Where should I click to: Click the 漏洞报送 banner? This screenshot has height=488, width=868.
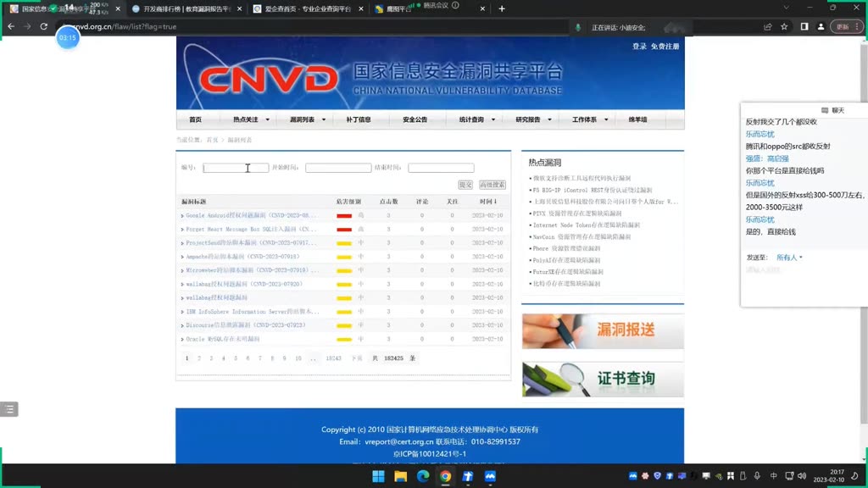(603, 331)
